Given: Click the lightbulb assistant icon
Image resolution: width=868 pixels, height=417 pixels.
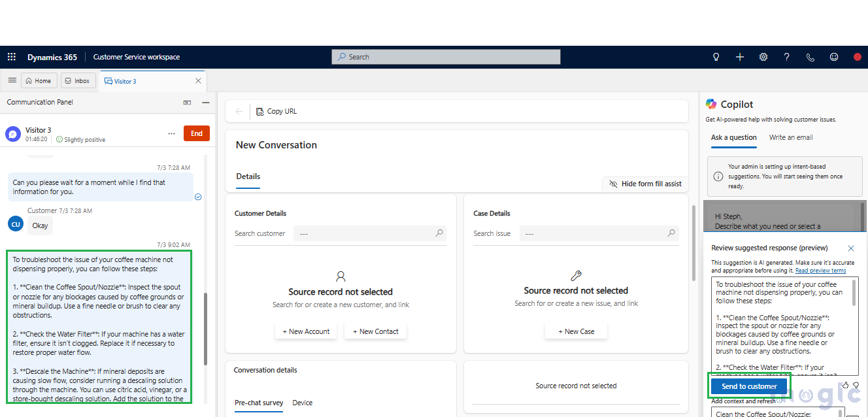Looking at the screenshot, I should (x=716, y=57).
